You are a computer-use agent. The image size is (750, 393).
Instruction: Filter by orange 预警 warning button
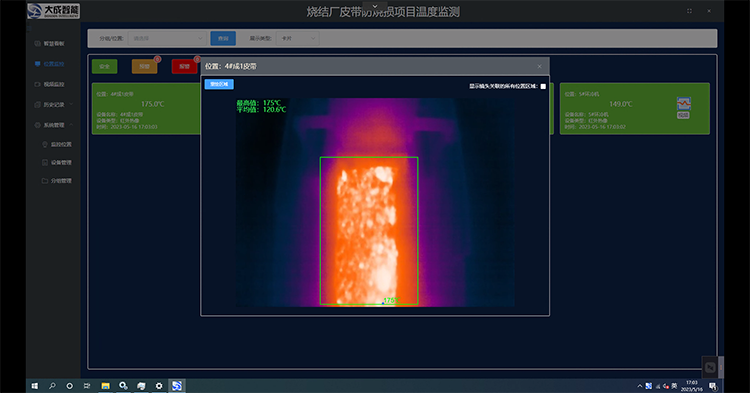click(144, 66)
